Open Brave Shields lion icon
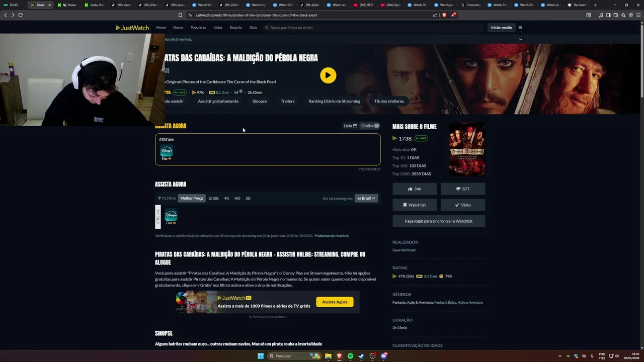The image size is (644, 362). tap(444, 15)
